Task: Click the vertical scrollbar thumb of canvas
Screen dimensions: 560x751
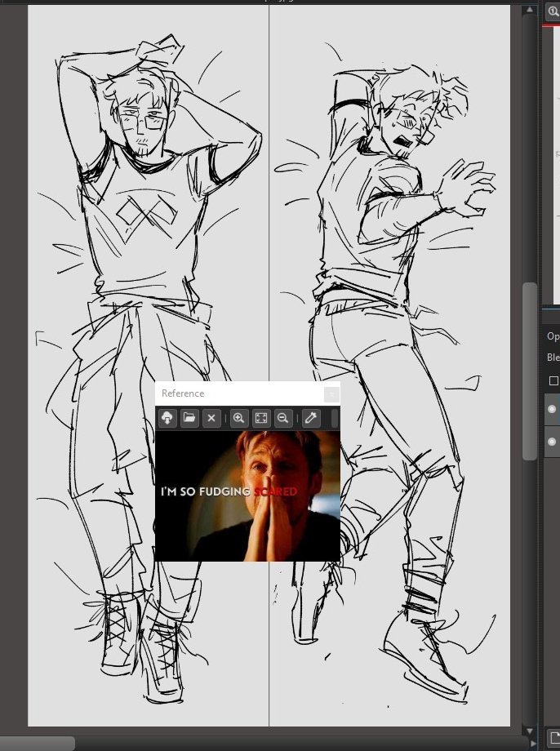Action: click(529, 371)
